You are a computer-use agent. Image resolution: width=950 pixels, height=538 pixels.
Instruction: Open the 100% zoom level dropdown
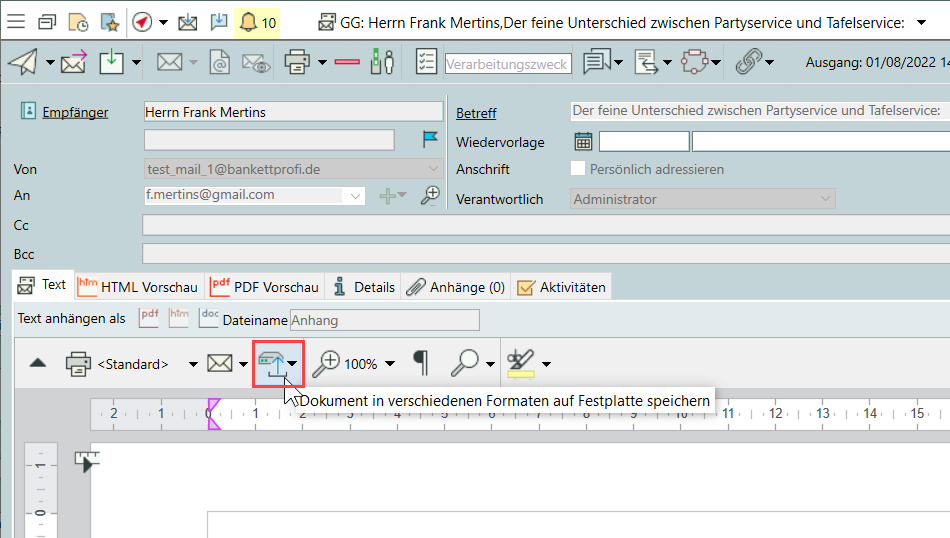(x=389, y=364)
